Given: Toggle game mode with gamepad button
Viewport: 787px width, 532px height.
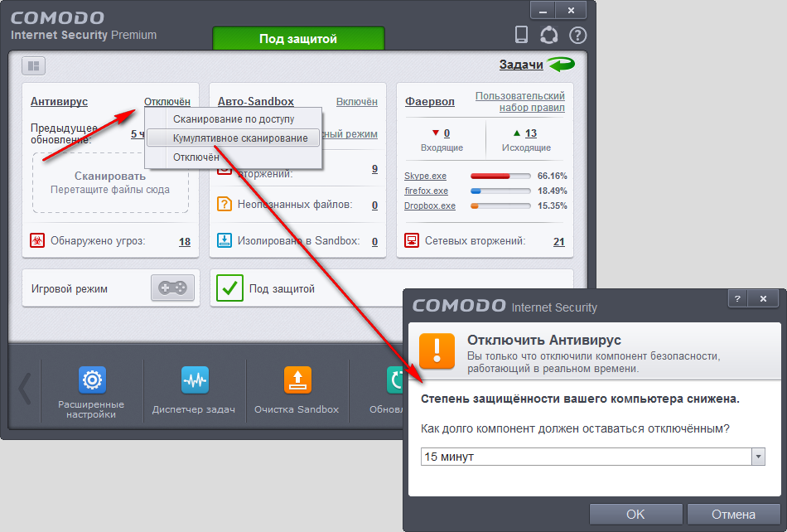Looking at the screenshot, I should point(172,288).
